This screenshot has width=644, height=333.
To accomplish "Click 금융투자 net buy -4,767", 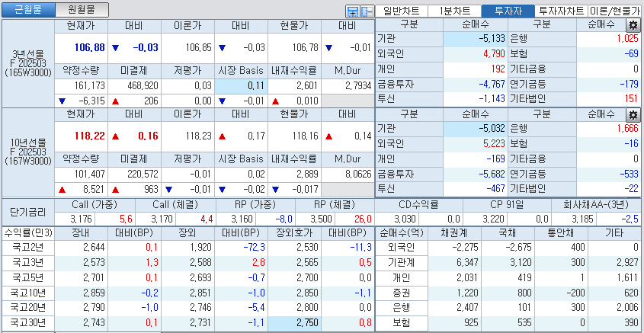I will click(492, 84).
